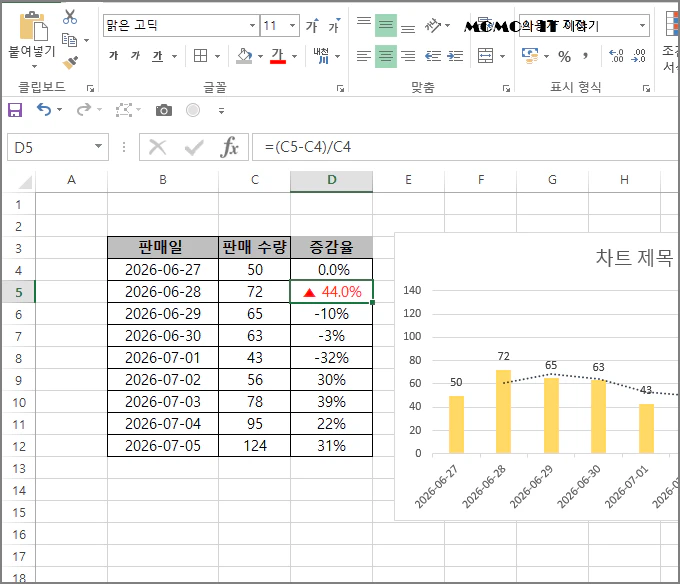Increase font size with larger 가 icon

coord(312,26)
